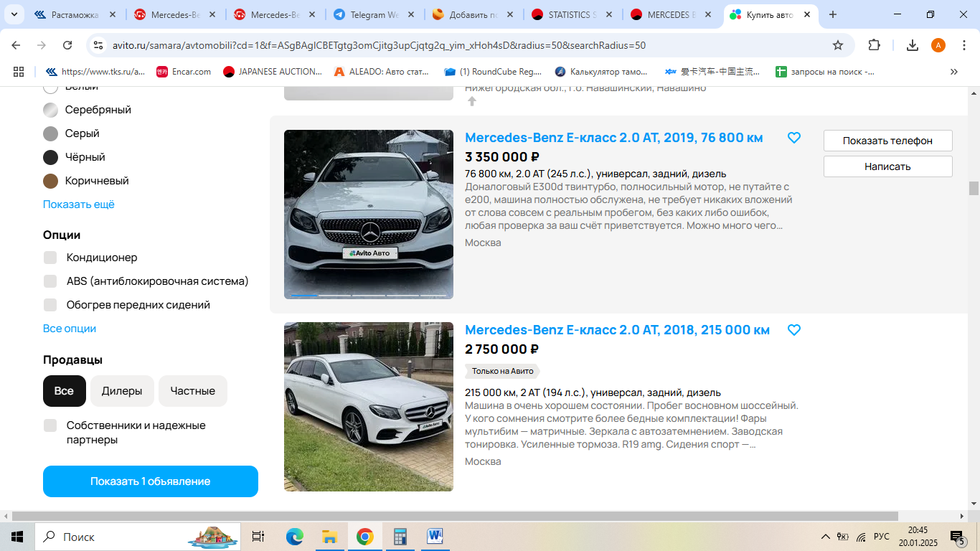
Task: Select the Все sellers filter
Action: coord(65,391)
